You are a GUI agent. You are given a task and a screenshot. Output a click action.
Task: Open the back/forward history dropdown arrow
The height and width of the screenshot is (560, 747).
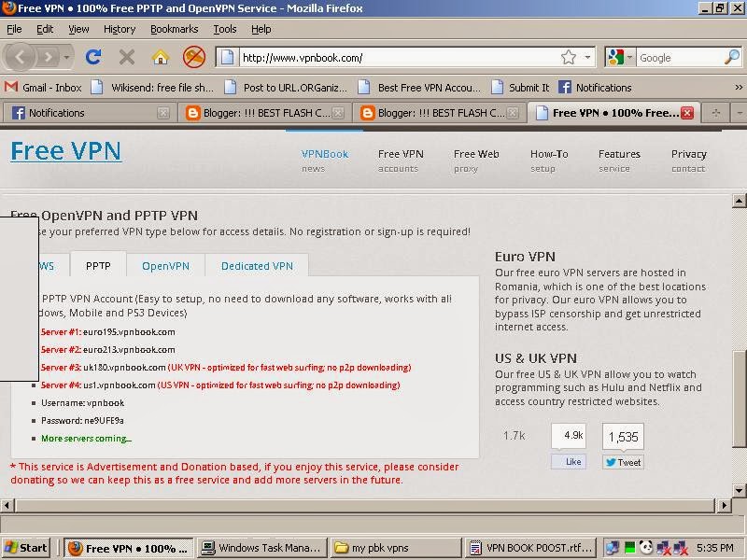(x=66, y=58)
